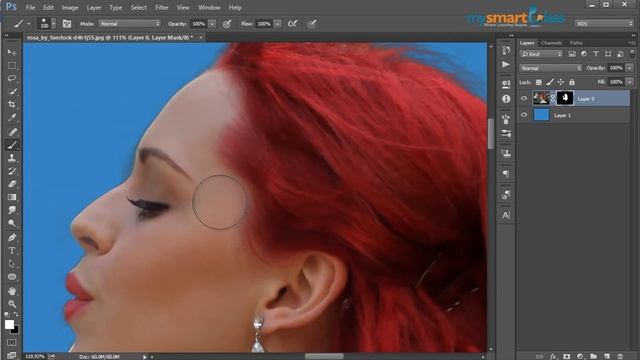Select the blue Layer 1 thumbnail
The height and width of the screenshot is (360, 640).
tap(541, 115)
